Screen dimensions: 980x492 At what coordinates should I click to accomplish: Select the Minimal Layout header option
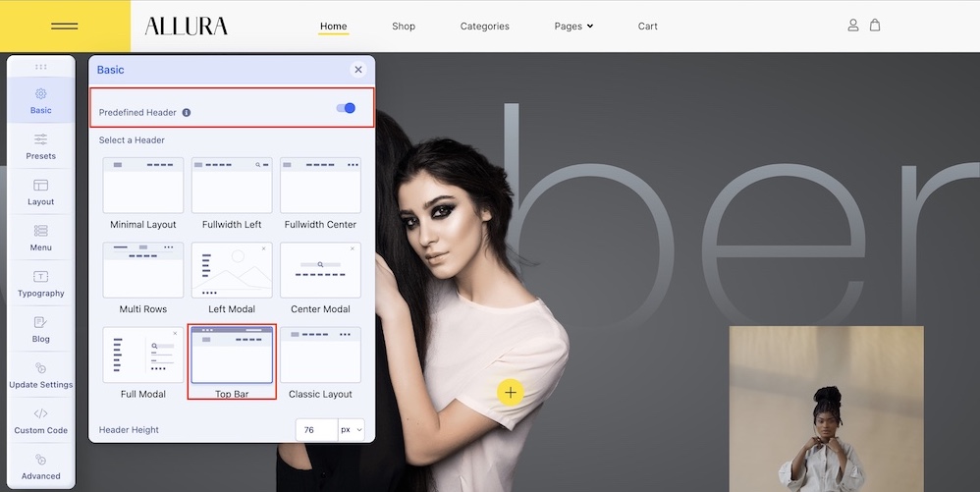click(143, 193)
